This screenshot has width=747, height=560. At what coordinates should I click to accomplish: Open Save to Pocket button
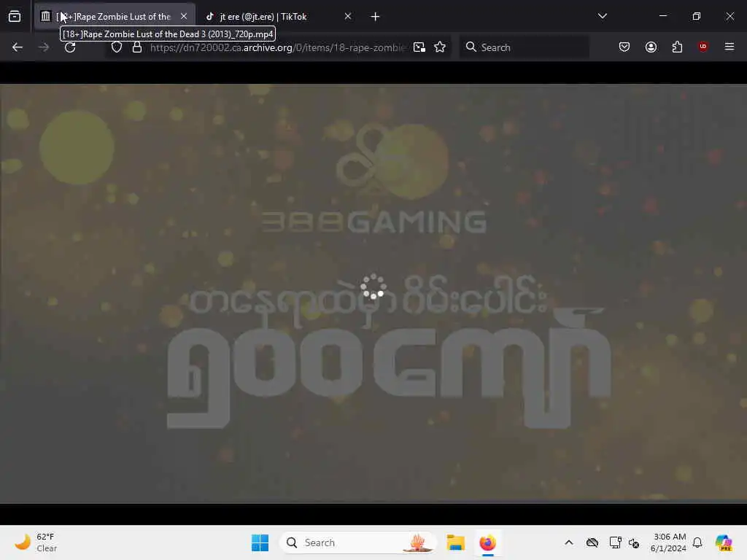point(624,47)
